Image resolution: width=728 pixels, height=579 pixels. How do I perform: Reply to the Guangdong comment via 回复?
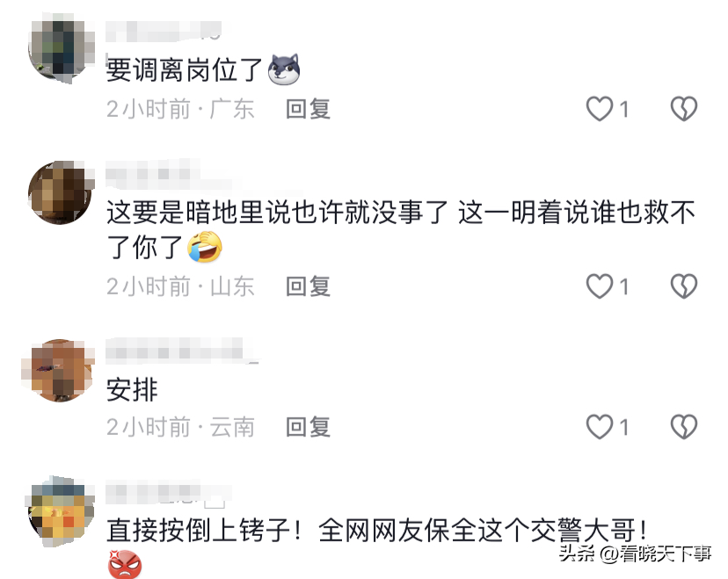point(308,109)
